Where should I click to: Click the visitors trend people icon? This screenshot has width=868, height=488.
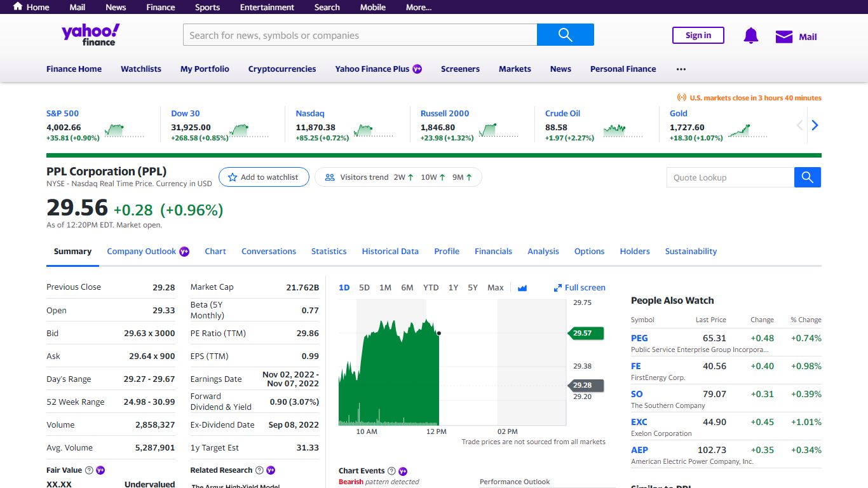pos(330,177)
